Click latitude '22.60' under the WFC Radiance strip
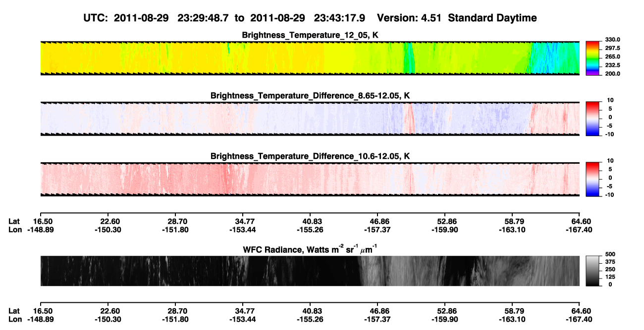This screenshot has height=330, width=644. [x=107, y=311]
